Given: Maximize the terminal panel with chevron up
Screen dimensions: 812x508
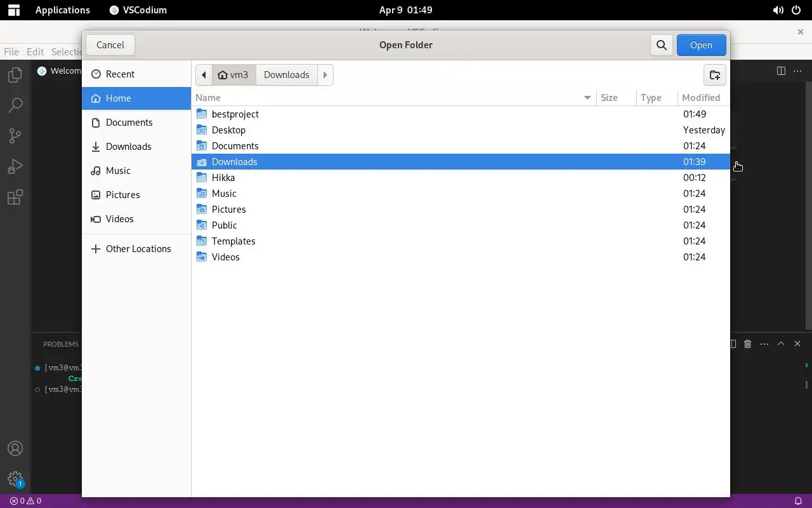Looking at the screenshot, I should click(781, 344).
